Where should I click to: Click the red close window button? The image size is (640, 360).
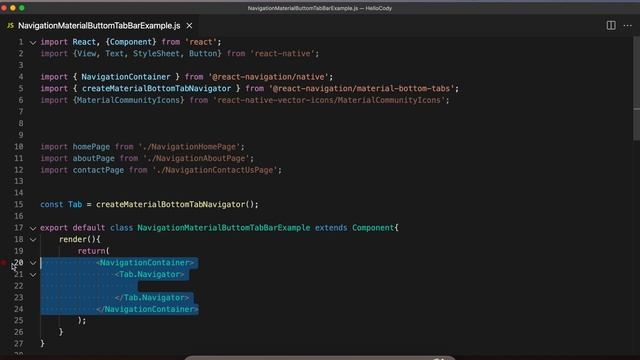pos(4,8)
